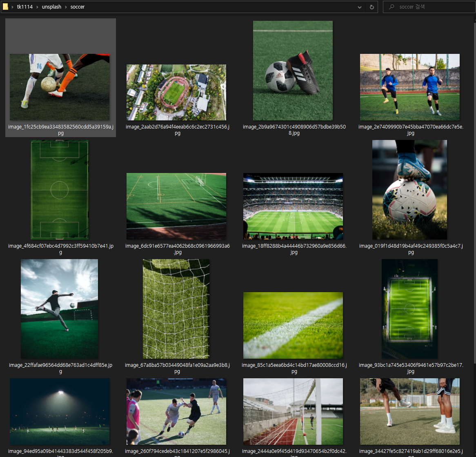
Task: Click filename image_94ed95a09b41443383d544f458f205b9
Action: [x=61, y=452]
